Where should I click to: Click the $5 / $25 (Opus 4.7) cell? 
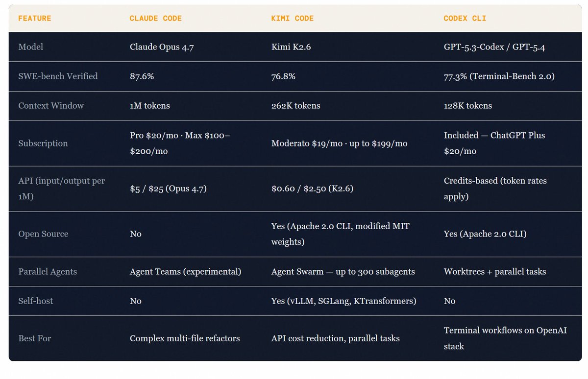click(x=168, y=189)
